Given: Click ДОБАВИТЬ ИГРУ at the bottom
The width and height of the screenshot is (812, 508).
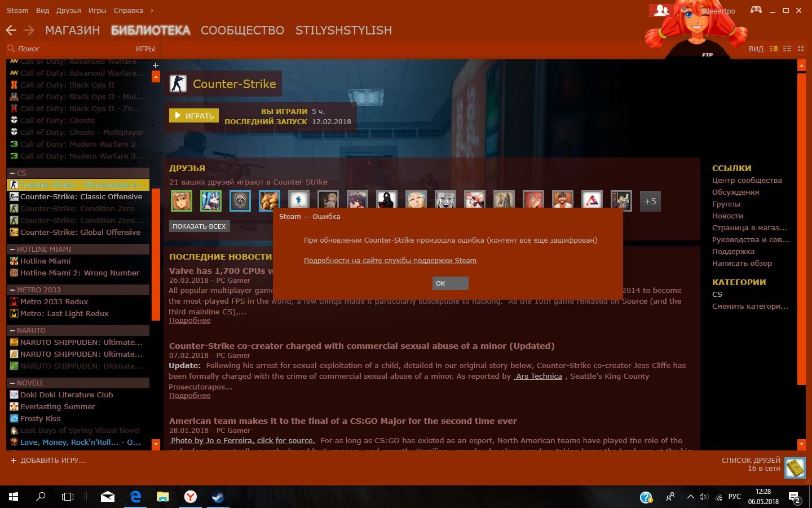Looking at the screenshot, I should (48, 461).
